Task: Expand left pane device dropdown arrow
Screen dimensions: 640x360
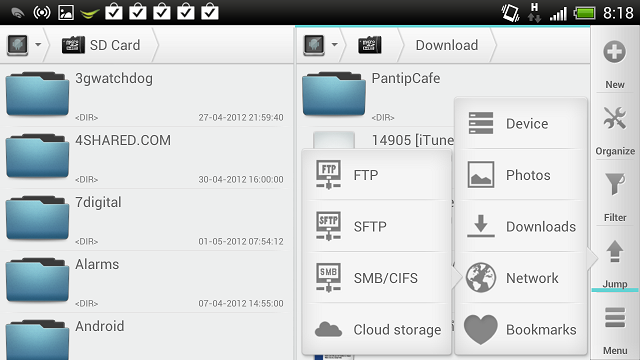Action: tap(38, 44)
